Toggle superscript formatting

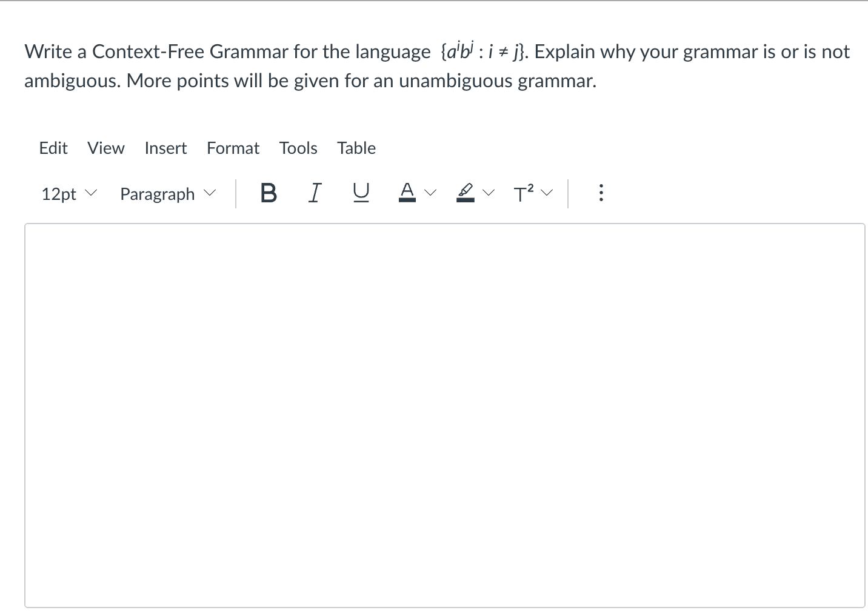[x=524, y=192]
